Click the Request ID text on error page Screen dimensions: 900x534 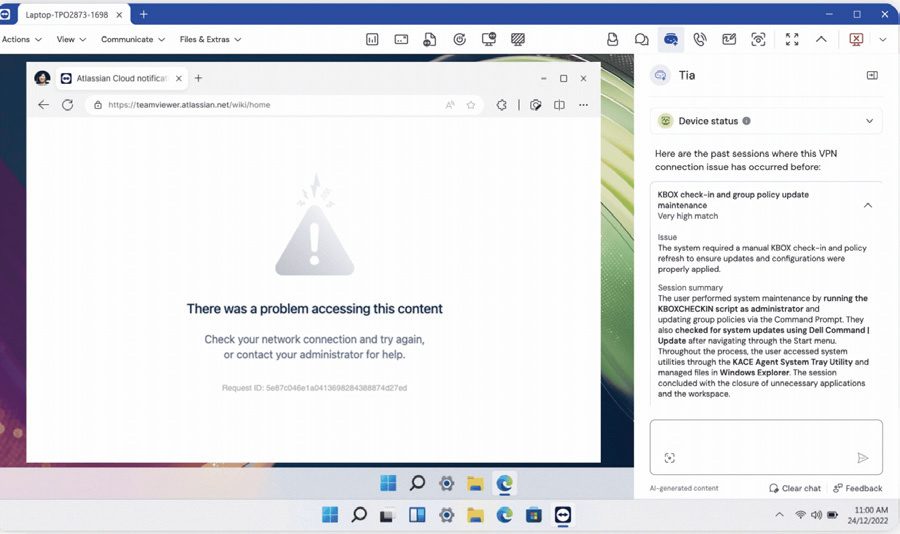click(x=315, y=388)
